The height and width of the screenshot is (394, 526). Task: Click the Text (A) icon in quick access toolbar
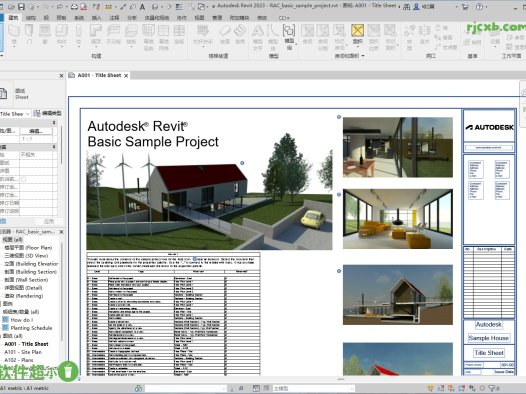[x=142, y=6]
